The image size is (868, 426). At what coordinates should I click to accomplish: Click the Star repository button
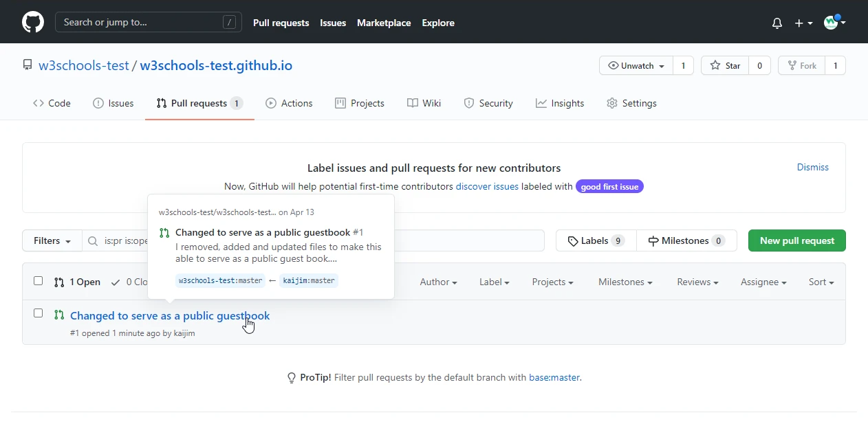coord(725,66)
